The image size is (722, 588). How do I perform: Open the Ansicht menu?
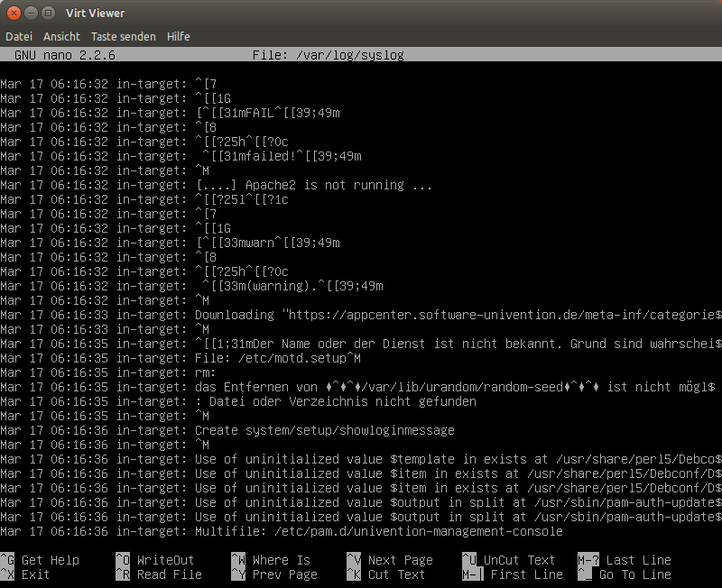pyautogui.click(x=61, y=37)
